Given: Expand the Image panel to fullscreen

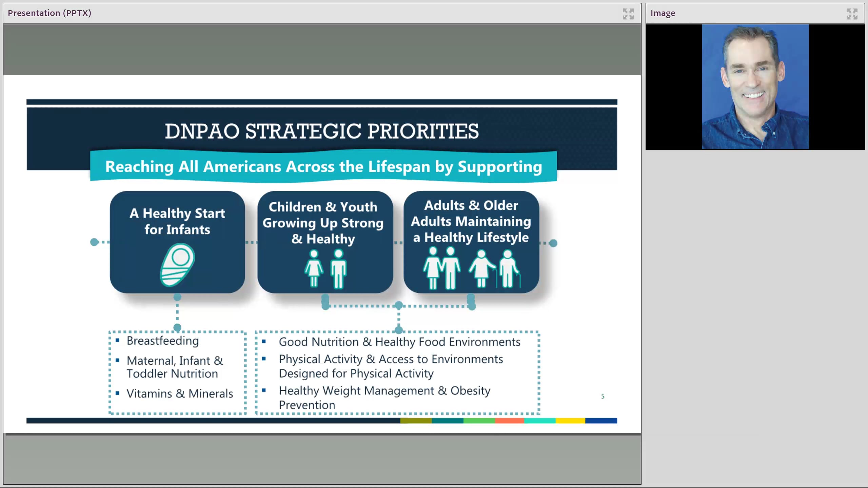Looking at the screenshot, I should pyautogui.click(x=852, y=14).
